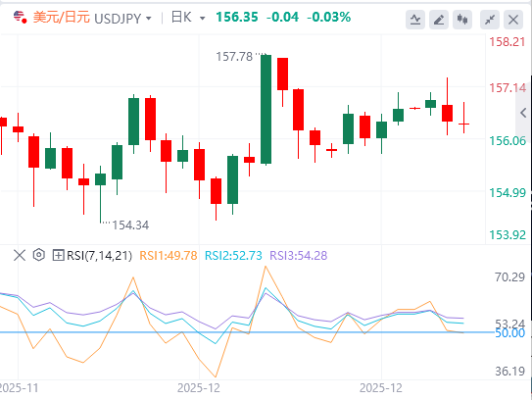Select the 157.78 high green candlestick

(x=266, y=110)
